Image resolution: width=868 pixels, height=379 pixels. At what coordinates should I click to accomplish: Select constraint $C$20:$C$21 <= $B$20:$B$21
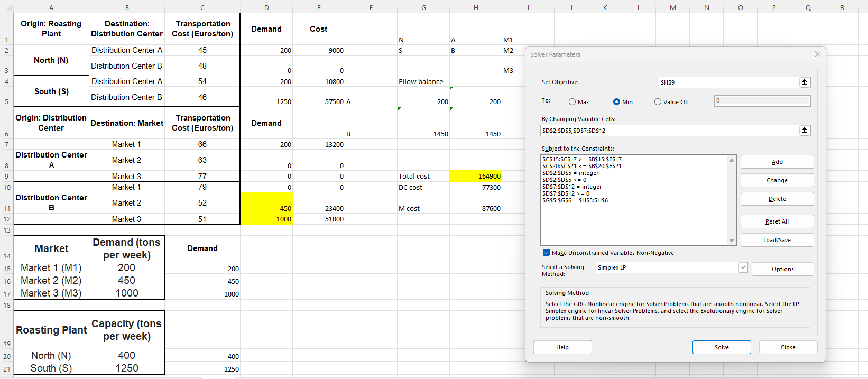point(582,166)
